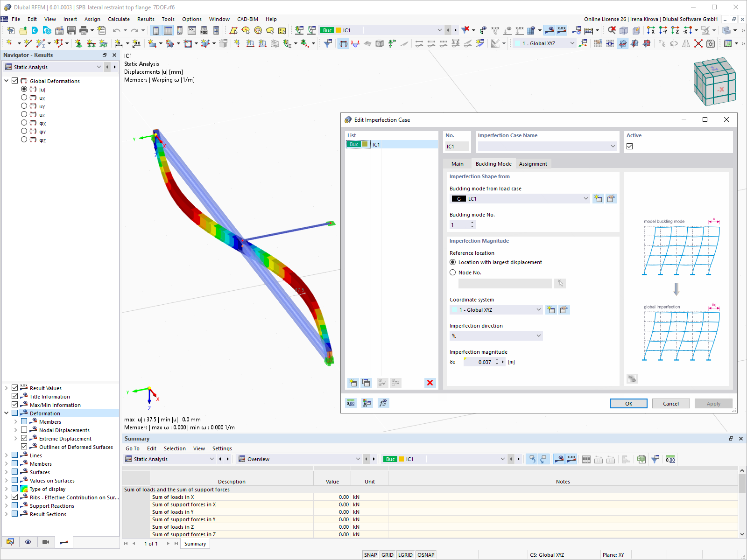Screen dimensions: 747x560
Task: Click Cancel button in dialog
Action: (x=671, y=404)
